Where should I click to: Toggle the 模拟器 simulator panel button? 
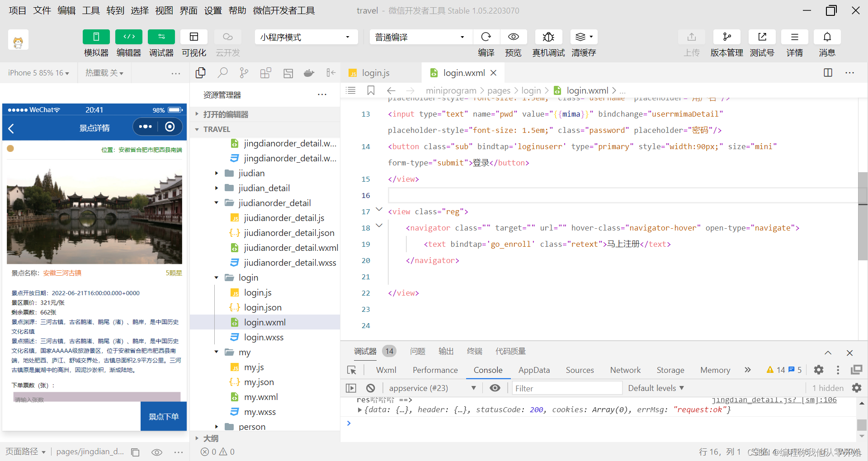tap(96, 37)
